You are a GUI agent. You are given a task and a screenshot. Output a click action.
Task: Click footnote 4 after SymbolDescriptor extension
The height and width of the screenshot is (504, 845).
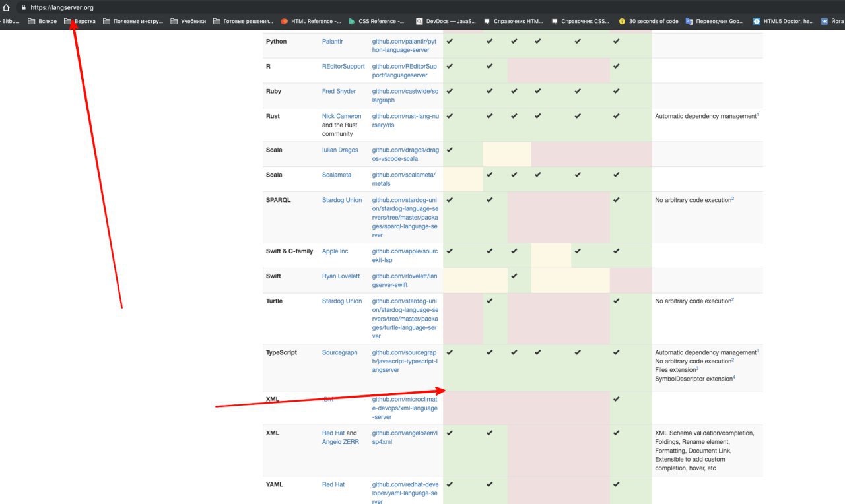click(x=734, y=377)
